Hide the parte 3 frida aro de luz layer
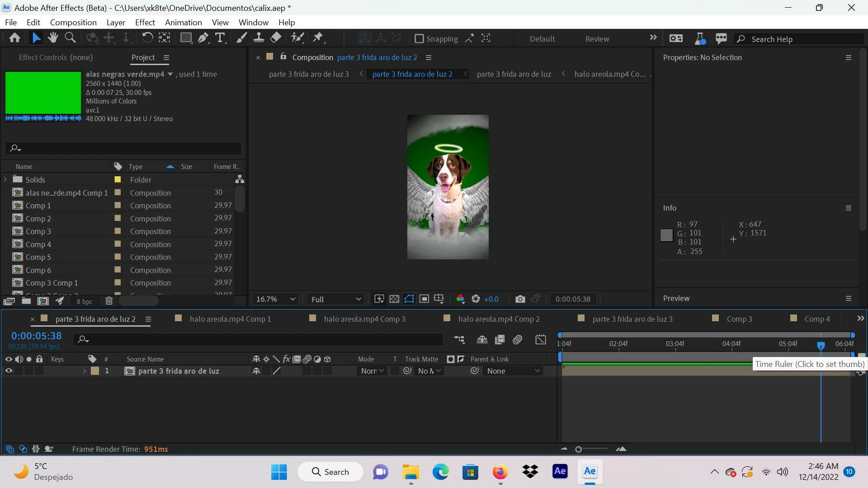The width and height of the screenshot is (868, 488). click(x=9, y=371)
